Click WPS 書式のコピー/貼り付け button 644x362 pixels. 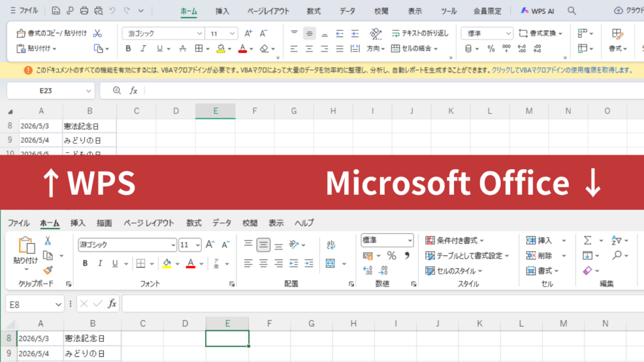coord(52,33)
